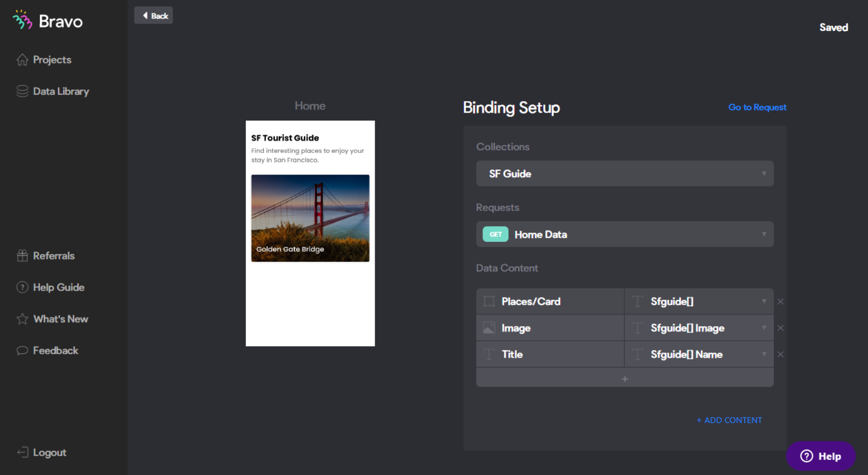Select the Places/Card container icon
Screen dimensions: 868x475
489,301
